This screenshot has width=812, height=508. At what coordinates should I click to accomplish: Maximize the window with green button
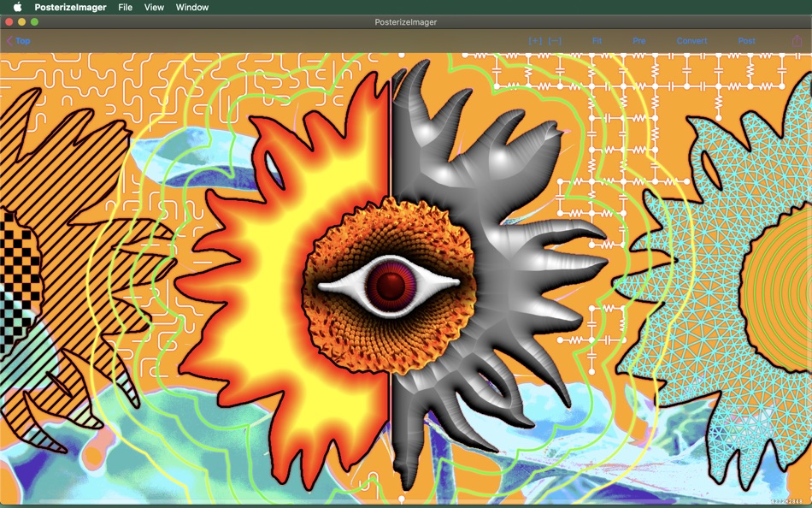[35, 21]
